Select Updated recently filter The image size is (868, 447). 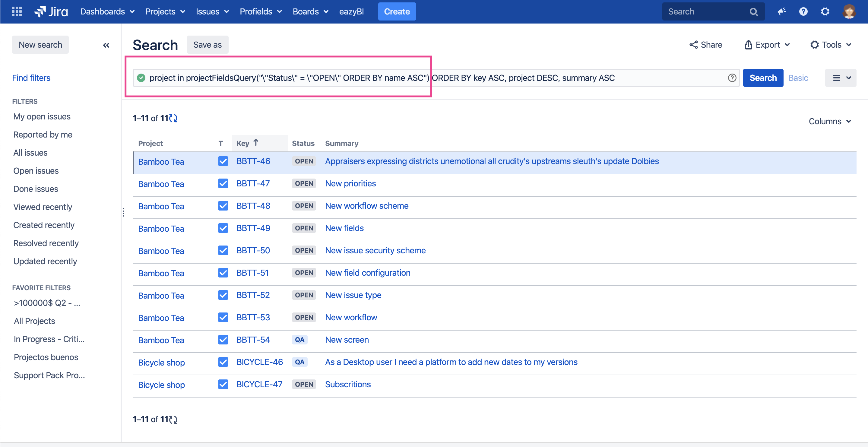click(45, 261)
